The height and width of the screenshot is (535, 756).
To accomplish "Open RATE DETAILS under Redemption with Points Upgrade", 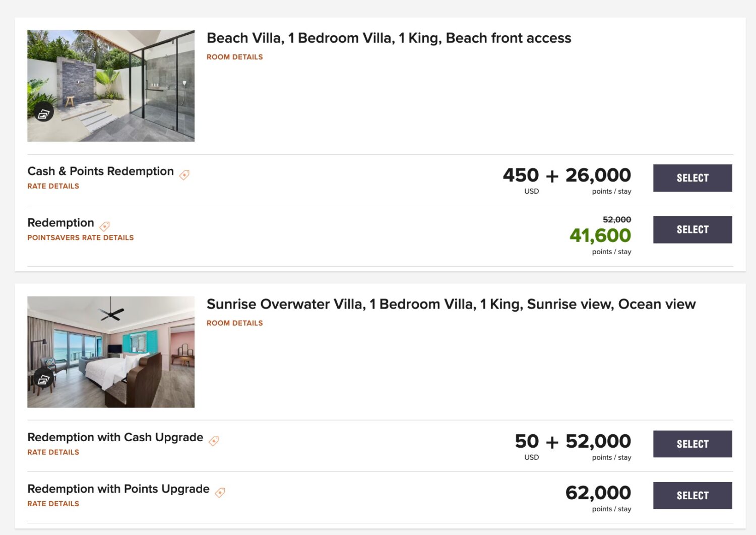I will [x=53, y=503].
